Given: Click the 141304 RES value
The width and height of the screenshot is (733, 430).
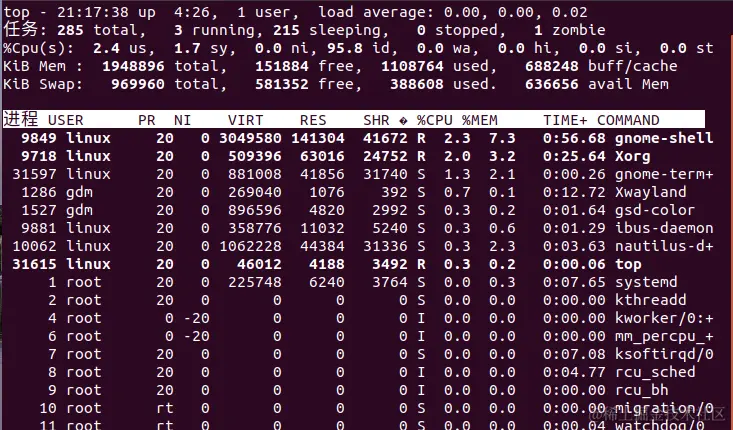Looking at the screenshot, I should pos(318,138).
